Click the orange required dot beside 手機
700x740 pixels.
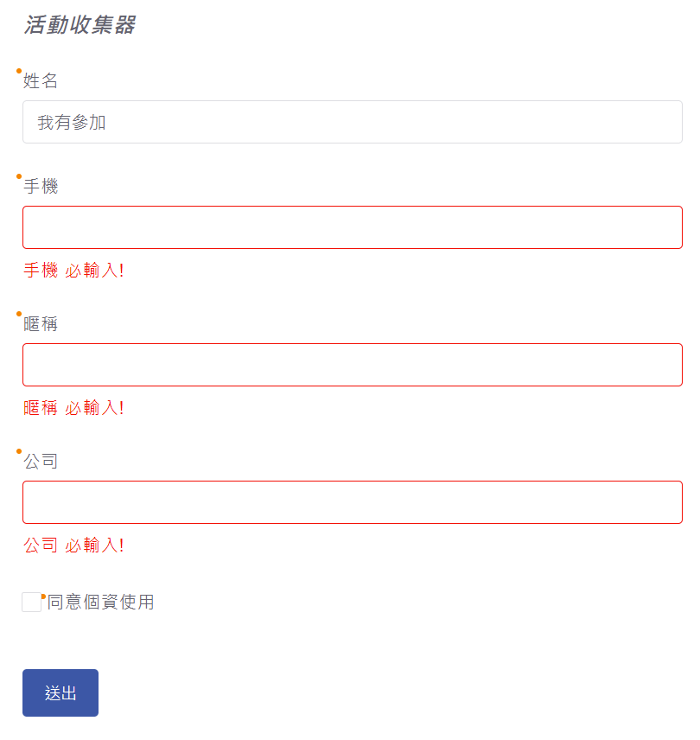pyautogui.click(x=19, y=176)
